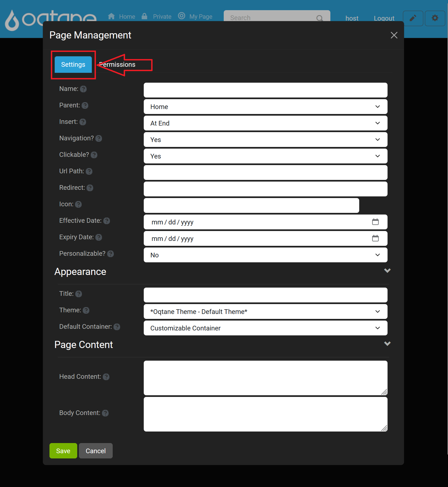Focus the Title input field

click(x=266, y=295)
